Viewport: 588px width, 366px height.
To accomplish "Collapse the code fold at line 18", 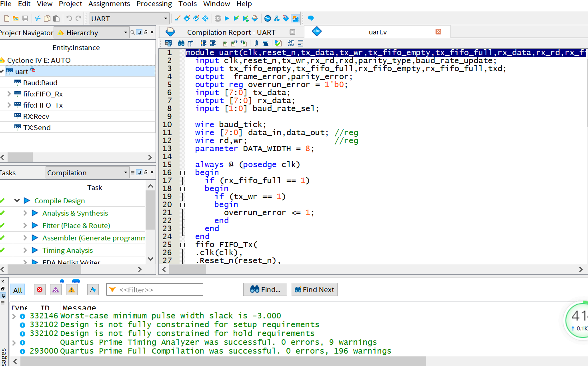I will tap(182, 189).
